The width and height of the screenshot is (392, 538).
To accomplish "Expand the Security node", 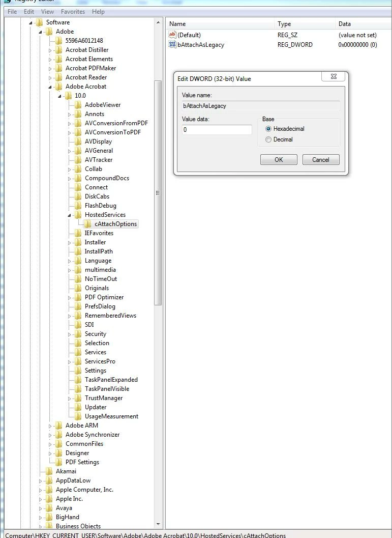I will tap(69, 334).
